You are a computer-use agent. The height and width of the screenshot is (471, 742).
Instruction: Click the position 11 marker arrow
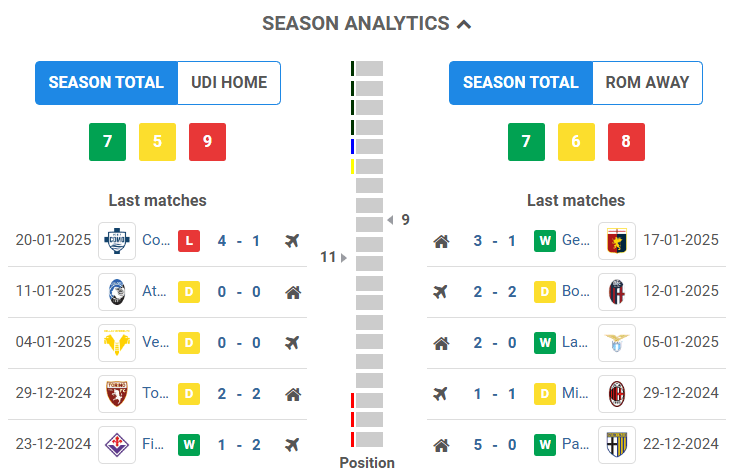343,258
